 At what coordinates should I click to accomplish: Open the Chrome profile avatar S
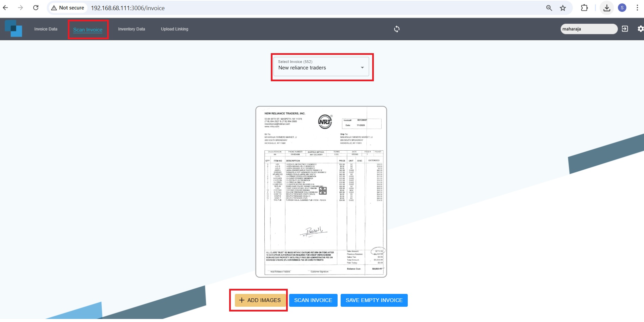(x=622, y=8)
